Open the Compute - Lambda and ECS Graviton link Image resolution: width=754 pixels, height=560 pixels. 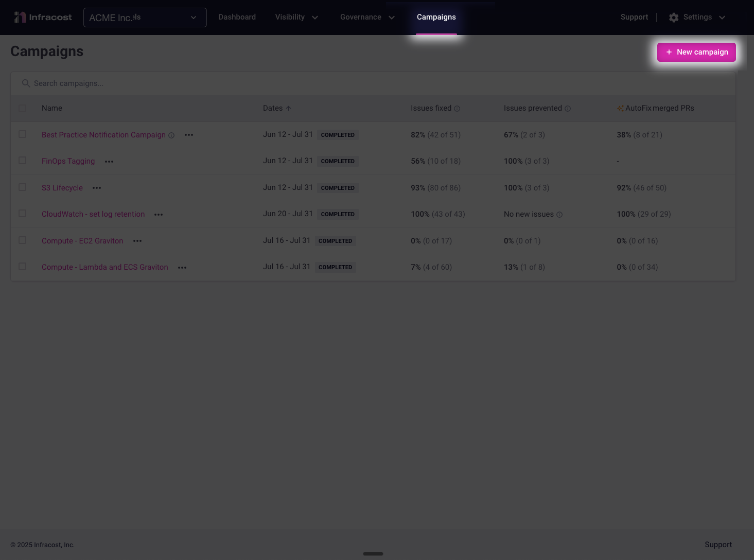105,267
